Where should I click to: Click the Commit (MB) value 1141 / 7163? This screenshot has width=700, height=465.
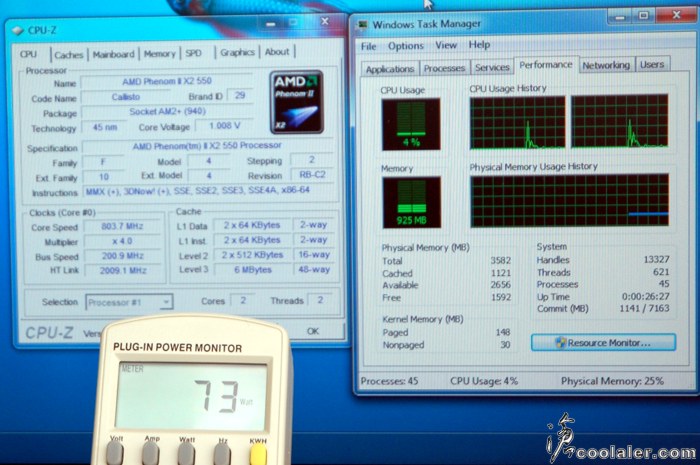pyautogui.click(x=644, y=308)
